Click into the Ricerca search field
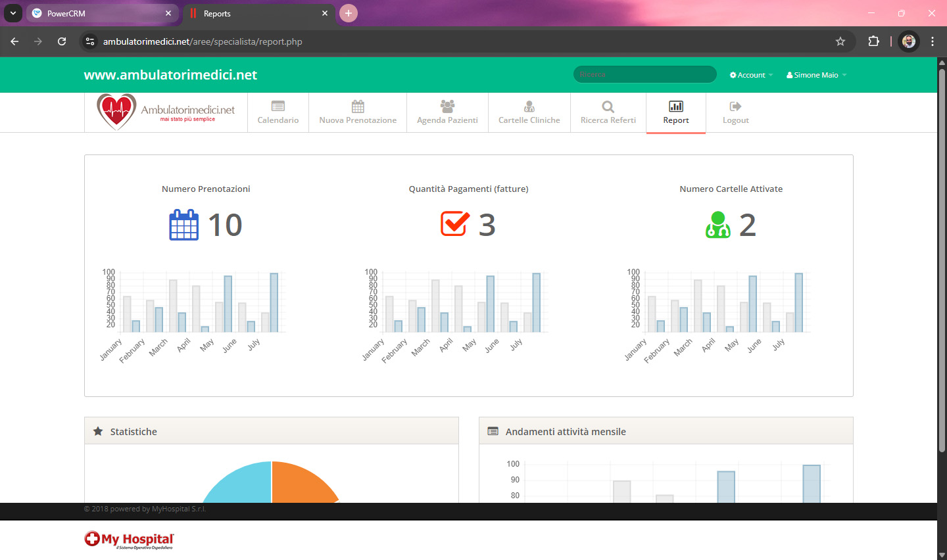This screenshot has height=560, width=947. coord(645,74)
